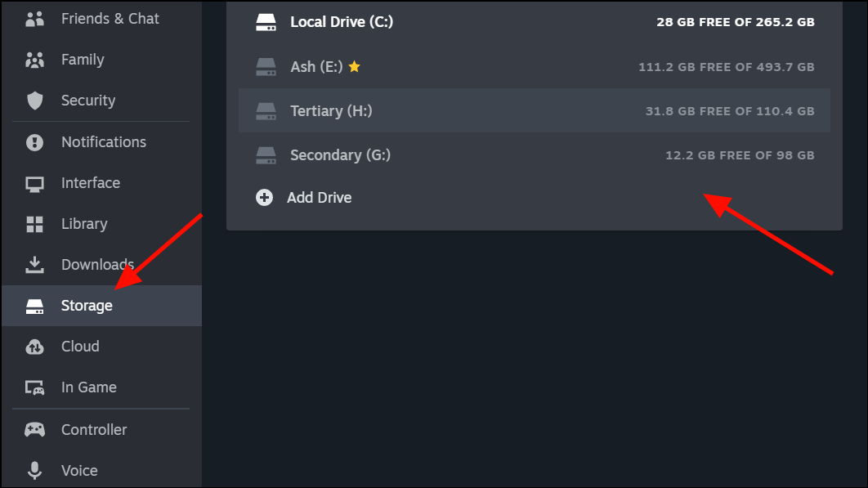Switch to Friends & Chat settings
The height and width of the screenshot is (488, 868).
coord(109,18)
